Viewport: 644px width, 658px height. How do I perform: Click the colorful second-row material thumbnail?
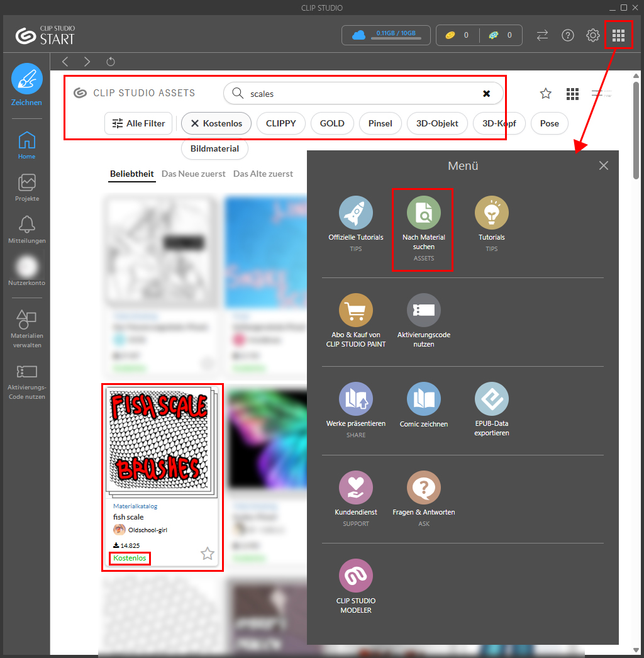[x=267, y=440]
